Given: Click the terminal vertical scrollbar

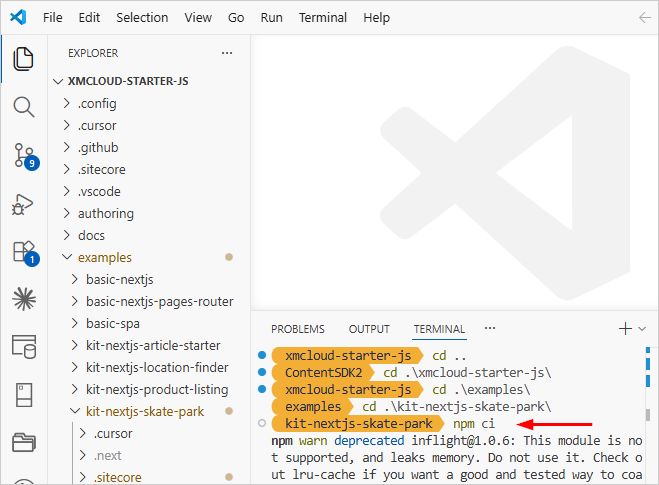Looking at the screenshot, I should (x=648, y=414).
